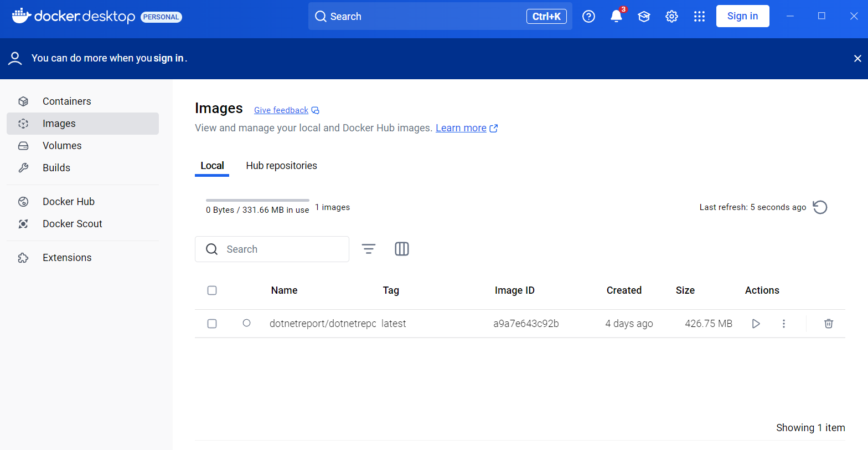Toggle the select-all images checkbox
868x450 pixels.
pos(212,290)
